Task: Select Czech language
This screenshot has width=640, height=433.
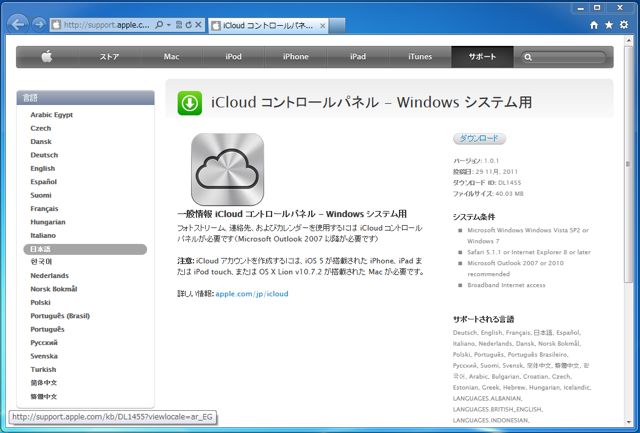Action: point(41,128)
